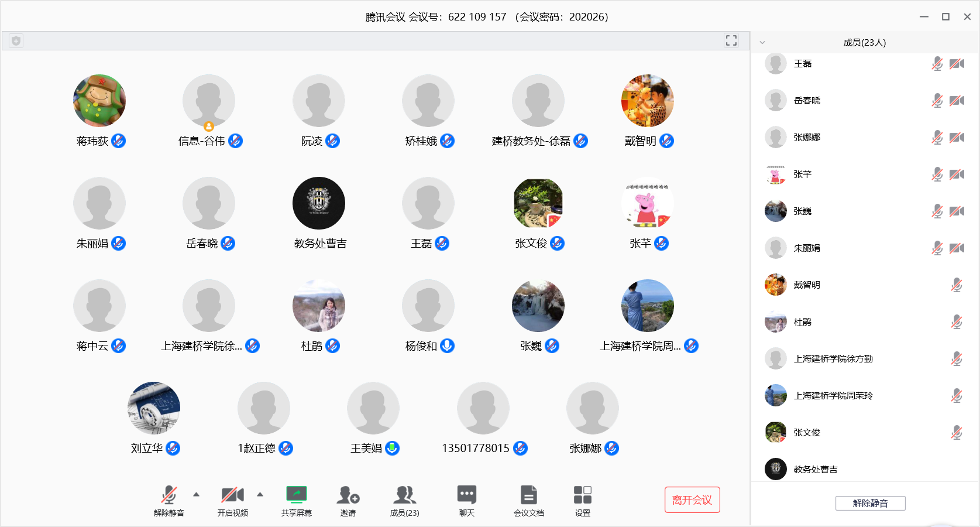The height and width of the screenshot is (527, 980).
Task: Collapse the members panel chevron
Action: 762,43
